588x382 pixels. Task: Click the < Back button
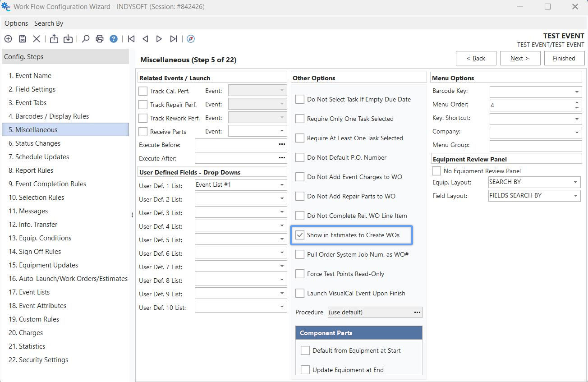coord(476,58)
